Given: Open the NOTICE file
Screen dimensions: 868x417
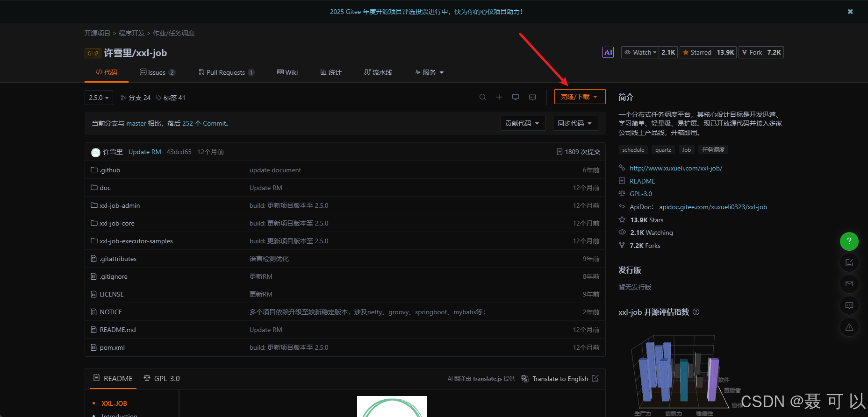Looking at the screenshot, I should coord(111,312).
